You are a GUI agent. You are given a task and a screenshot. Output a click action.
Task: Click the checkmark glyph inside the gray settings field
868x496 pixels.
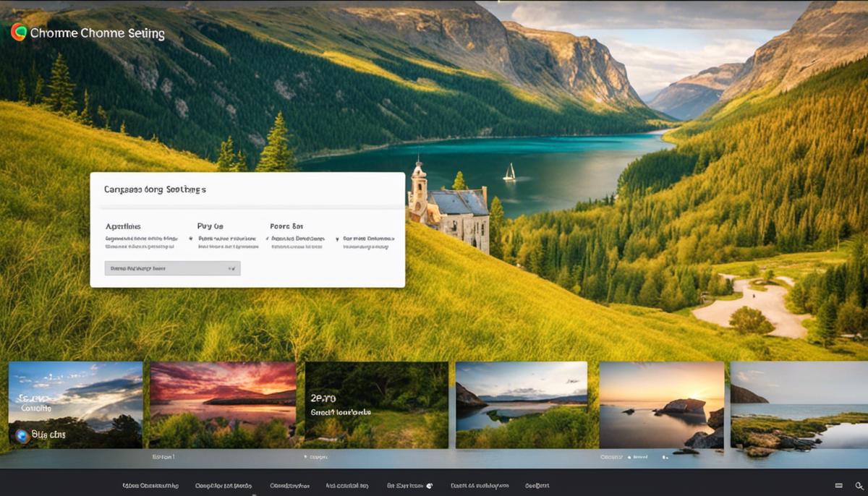tap(231, 268)
